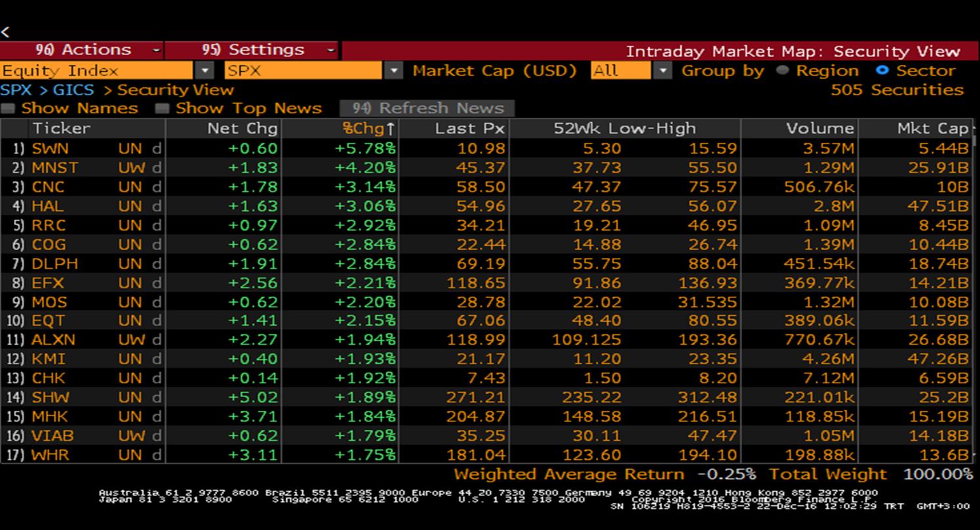Image resolution: width=980 pixels, height=530 pixels.
Task: Select the EFX ticker row
Action: pos(486,283)
